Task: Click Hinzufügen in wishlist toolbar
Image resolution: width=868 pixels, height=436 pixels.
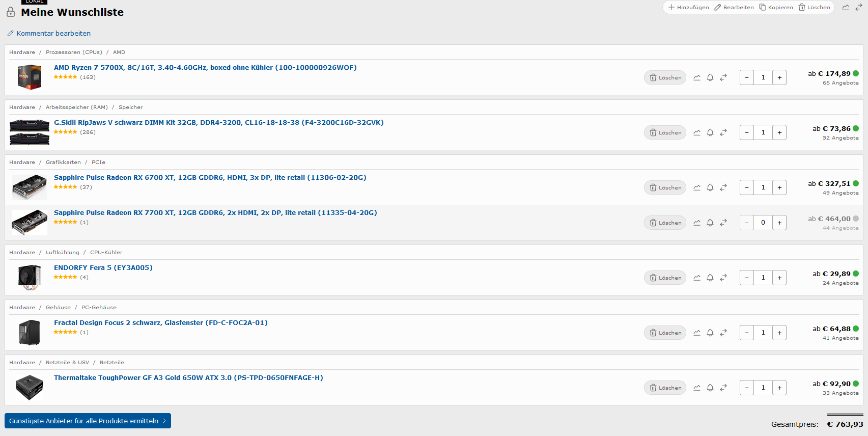Action: click(689, 7)
